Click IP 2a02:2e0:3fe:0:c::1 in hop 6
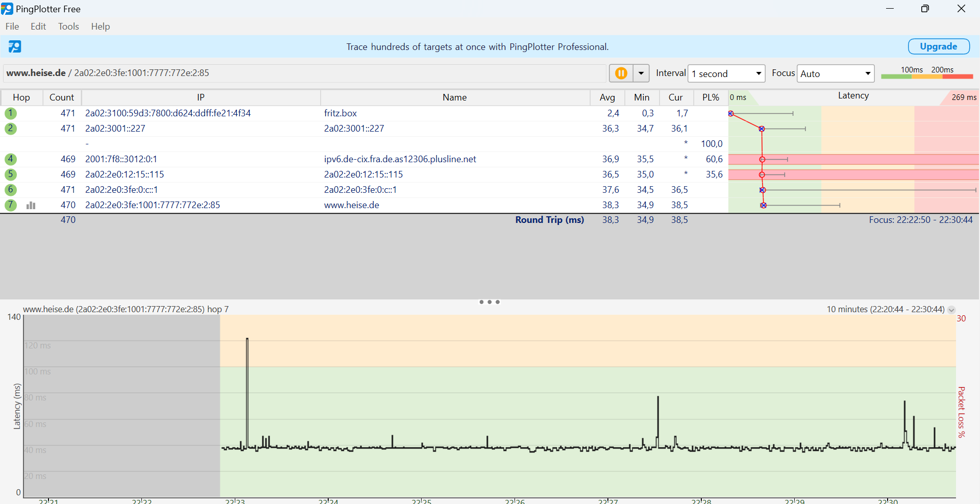The height and width of the screenshot is (504, 980). 121,190
